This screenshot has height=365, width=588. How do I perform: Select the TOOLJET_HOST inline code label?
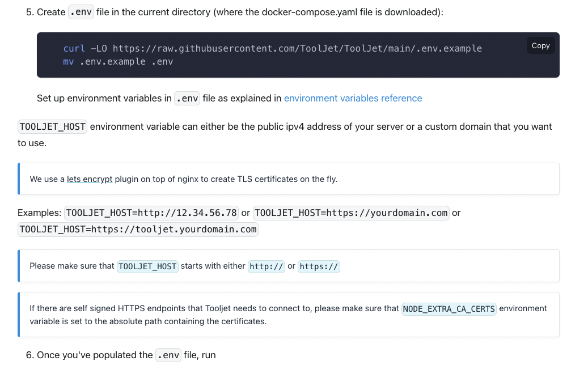pyautogui.click(x=52, y=126)
